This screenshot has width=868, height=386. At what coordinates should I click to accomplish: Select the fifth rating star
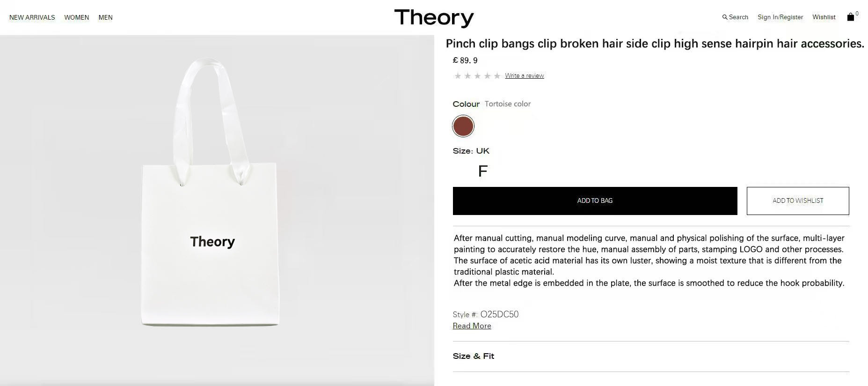497,76
